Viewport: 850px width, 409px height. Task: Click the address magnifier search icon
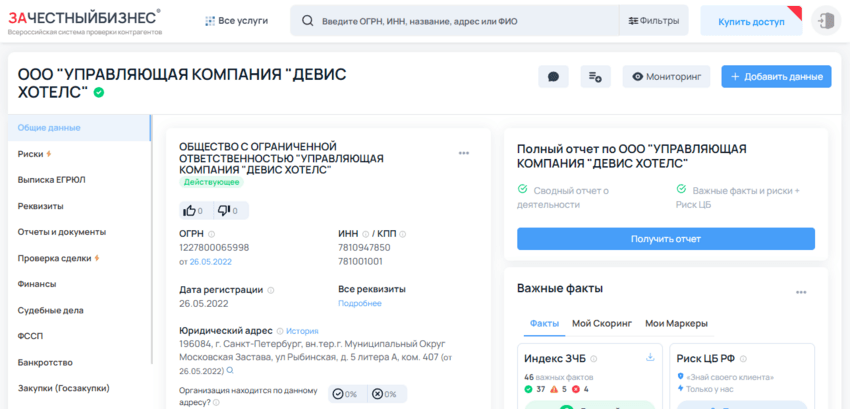tap(230, 370)
